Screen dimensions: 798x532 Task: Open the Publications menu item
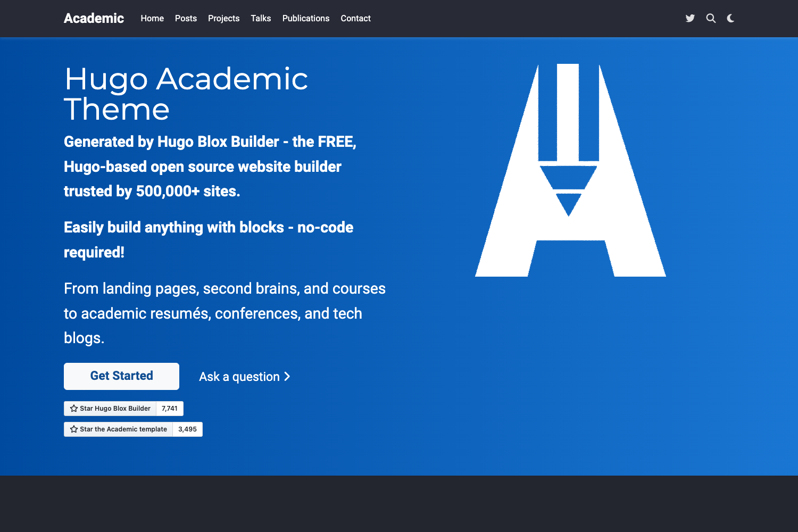(x=305, y=18)
